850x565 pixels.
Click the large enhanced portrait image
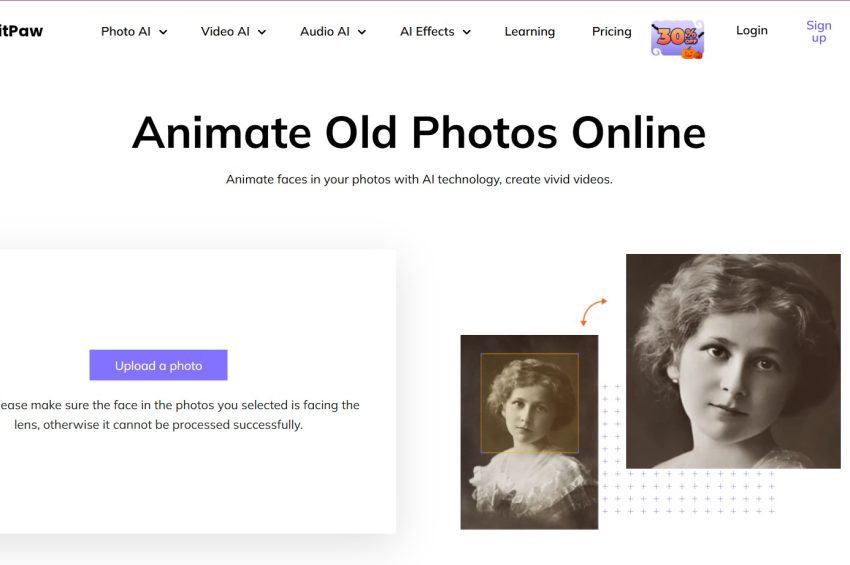(732, 360)
